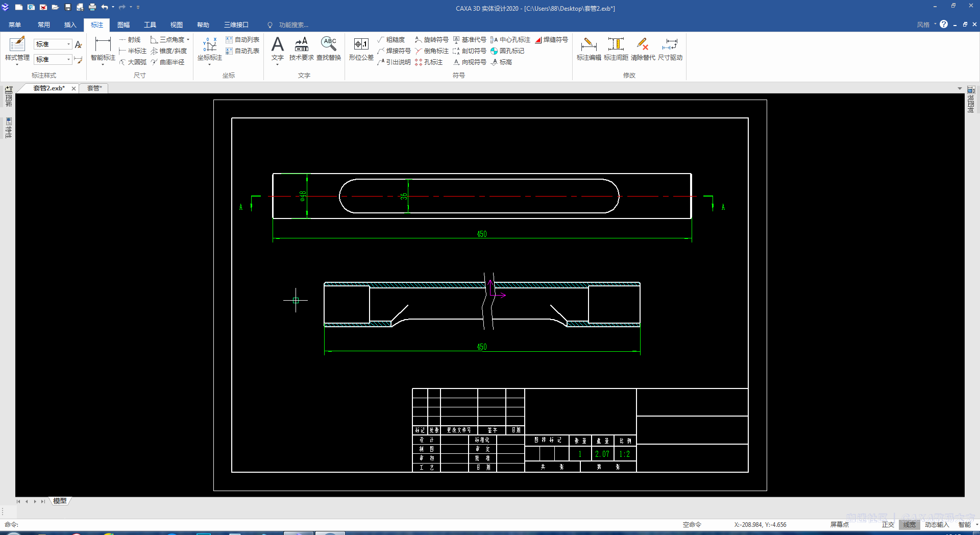Expand the quick access toolbar customize arrow
Image resolution: width=980 pixels, height=535 pixels.
click(138, 7)
